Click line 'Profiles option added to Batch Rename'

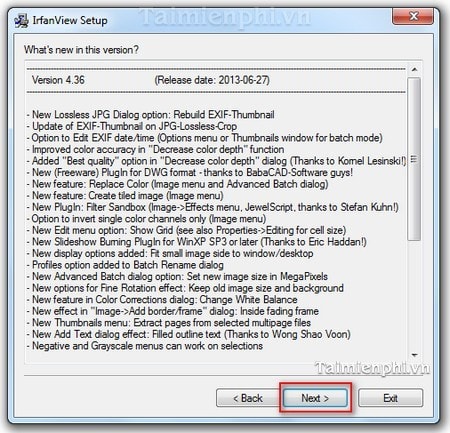pos(125,265)
